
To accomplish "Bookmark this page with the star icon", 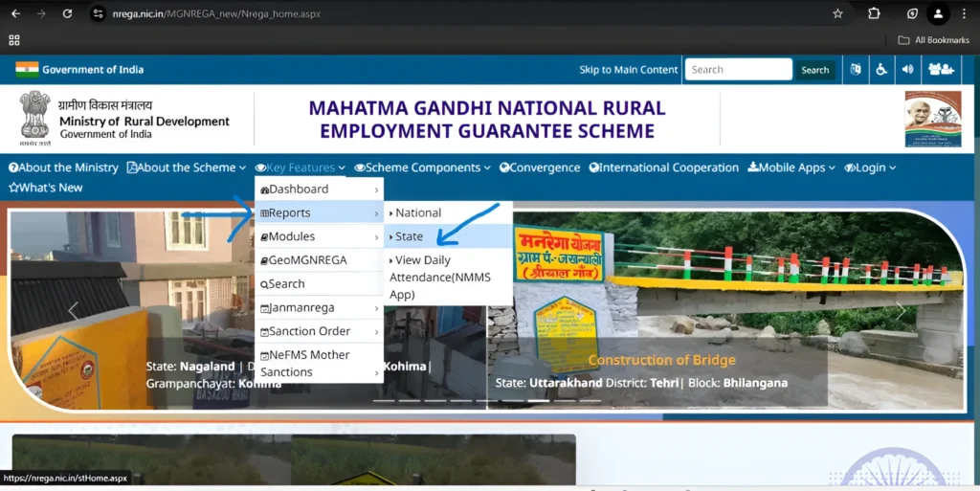I will [837, 13].
